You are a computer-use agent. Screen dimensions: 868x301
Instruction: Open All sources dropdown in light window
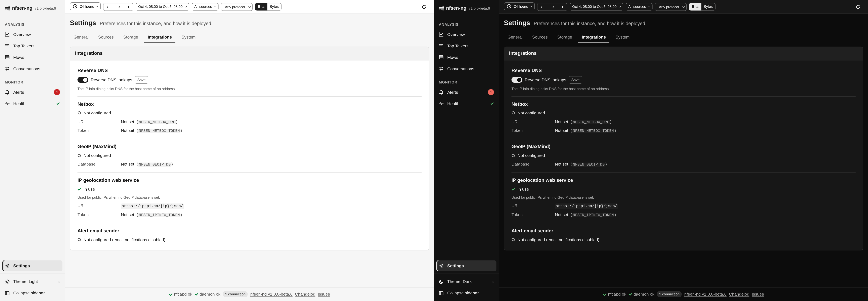click(x=205, y=7)
